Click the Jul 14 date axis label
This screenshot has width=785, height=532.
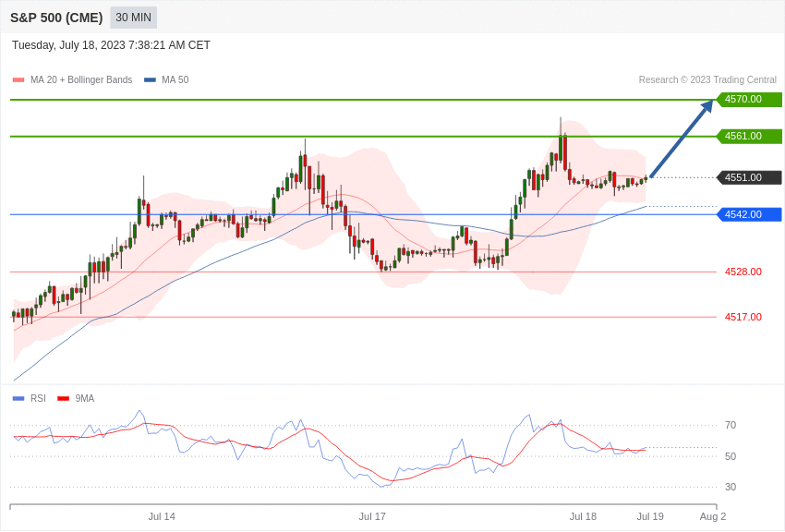tap(162, 516)
